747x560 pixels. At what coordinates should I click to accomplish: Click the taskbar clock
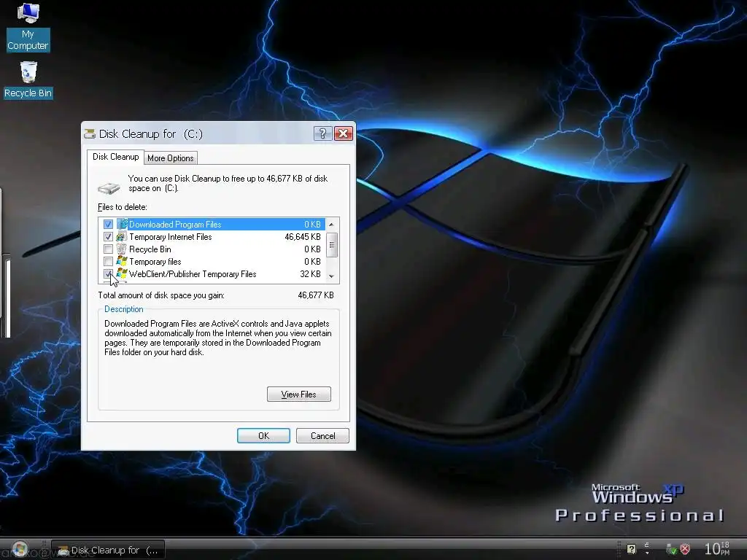click(717, 548)
